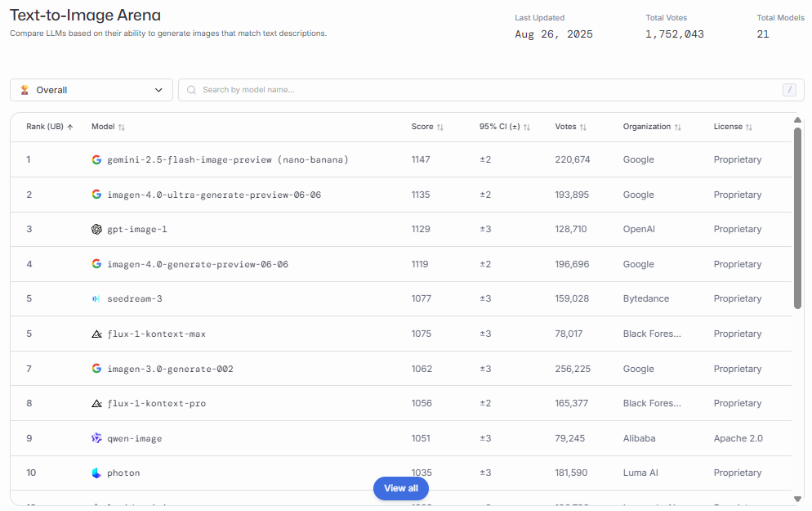Click OpenAI icon beside gpt-image-1
812x511 pixels.
tap(96, 229)
